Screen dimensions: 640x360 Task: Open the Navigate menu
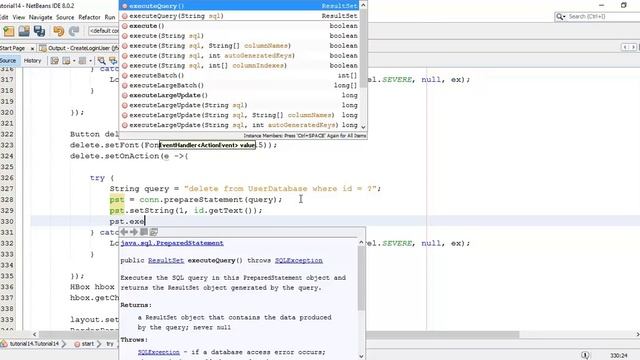pyautogui.click(x=40, y=17)
